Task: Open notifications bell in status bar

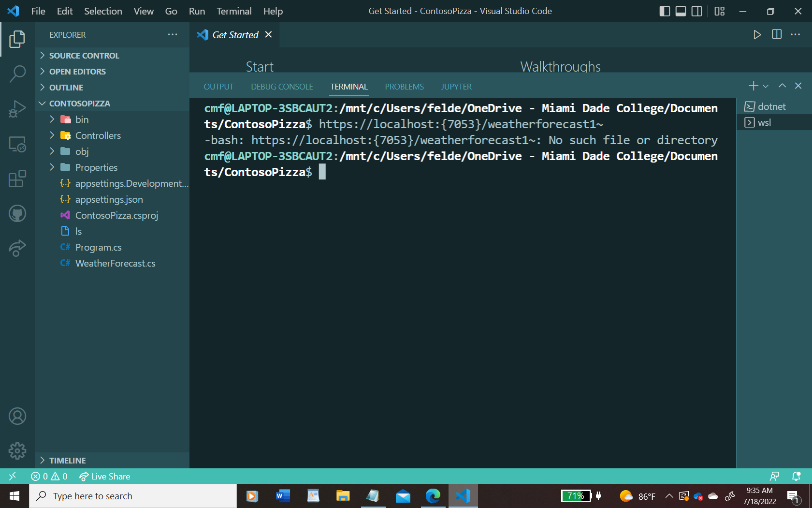Action: [797, 477]
